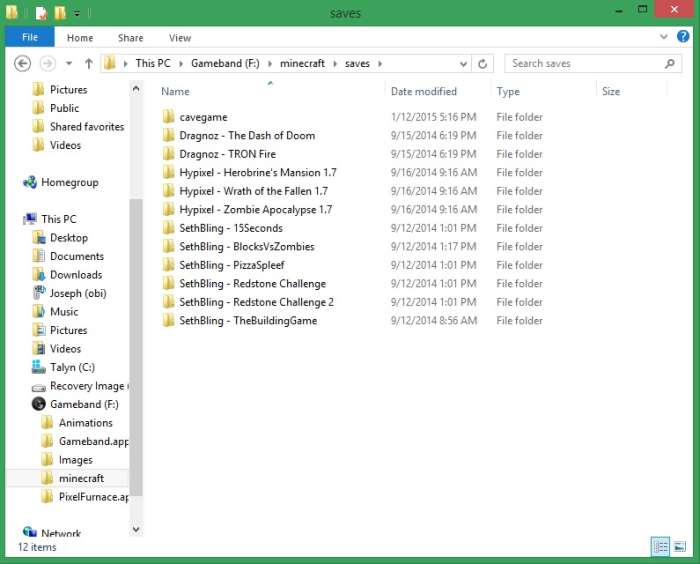Switch to large icons view layout
700x564 pixels.
pyautogui.click(x=679, y=547)
